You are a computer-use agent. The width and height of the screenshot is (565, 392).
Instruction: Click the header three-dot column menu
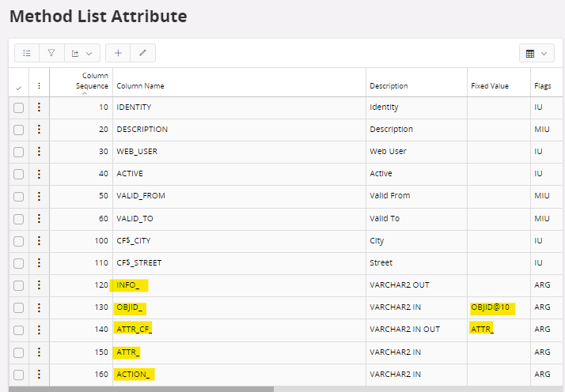(39, 86)
